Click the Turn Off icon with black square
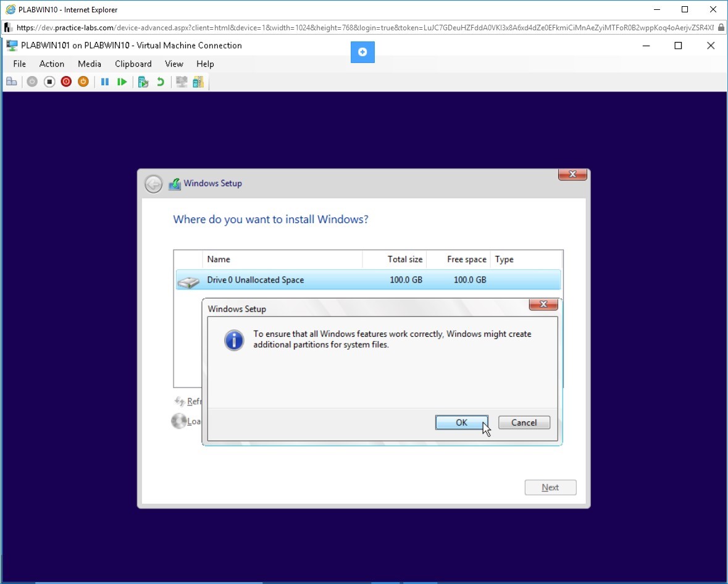 click(49, 82)
